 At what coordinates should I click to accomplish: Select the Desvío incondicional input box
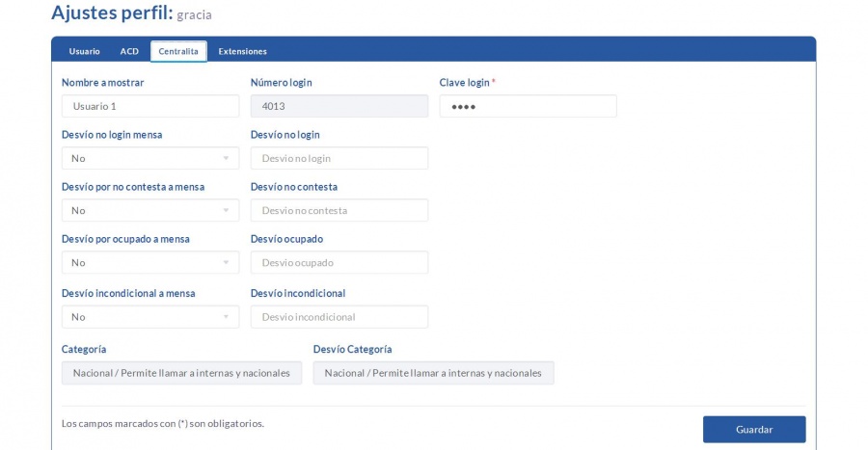click(339, 316)
